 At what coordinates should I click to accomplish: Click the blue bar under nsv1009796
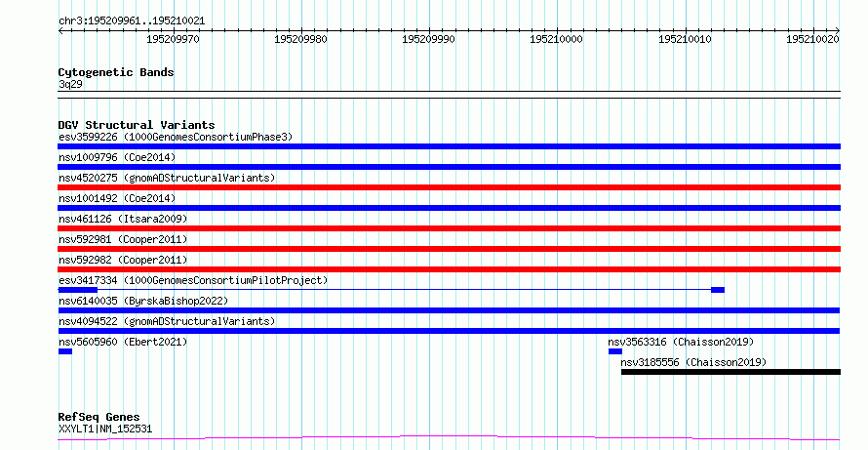449,167
